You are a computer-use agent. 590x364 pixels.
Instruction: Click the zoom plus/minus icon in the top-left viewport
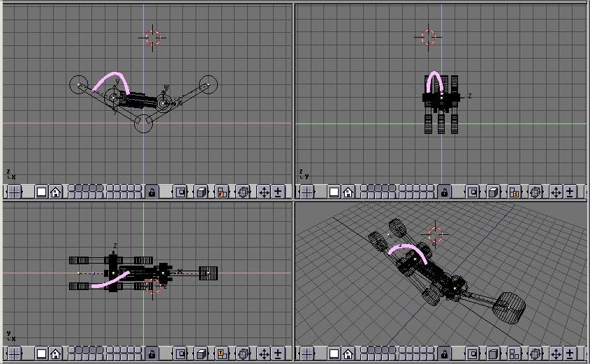(278, 192)
